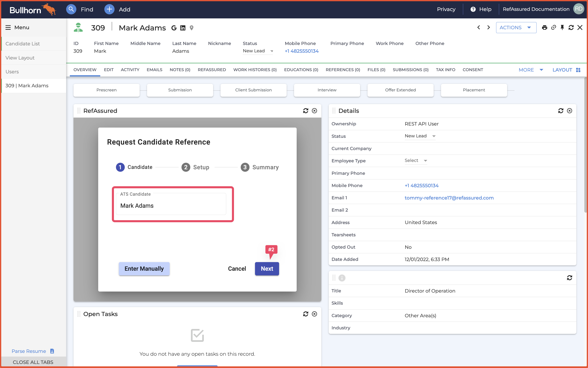
Task: Click the Interview stage button
Action: (327, 90)
